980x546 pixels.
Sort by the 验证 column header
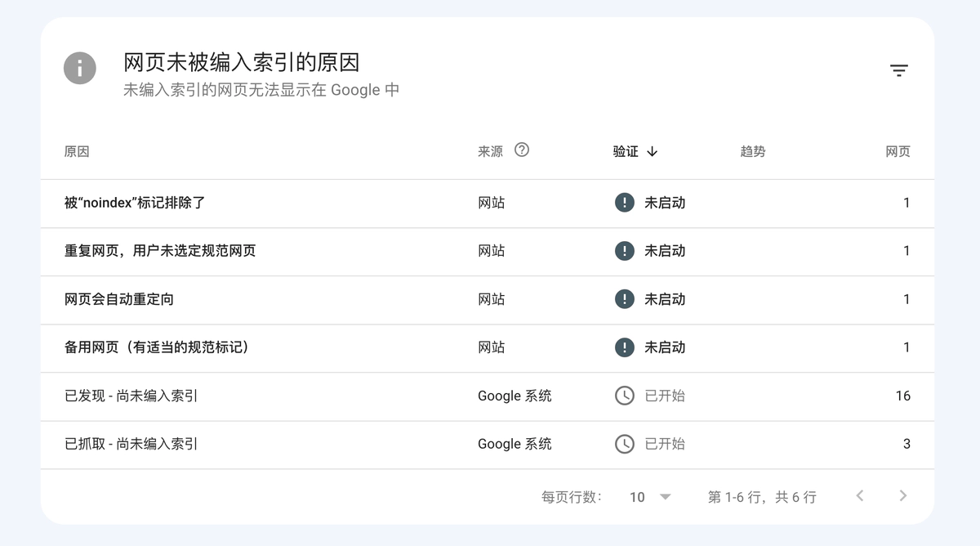click(x=626, y=152)
